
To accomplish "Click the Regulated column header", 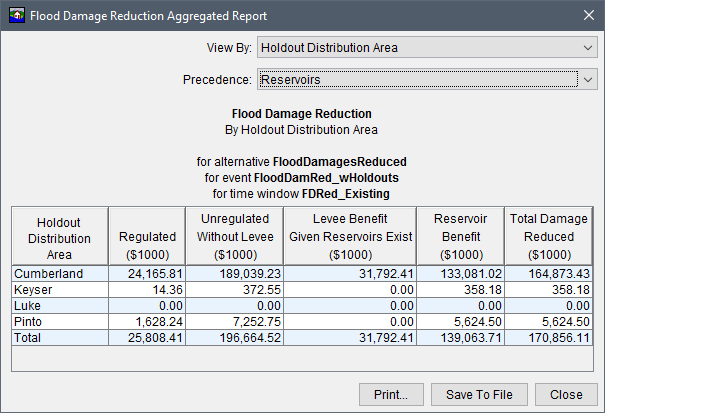I will tap(147, 236).
